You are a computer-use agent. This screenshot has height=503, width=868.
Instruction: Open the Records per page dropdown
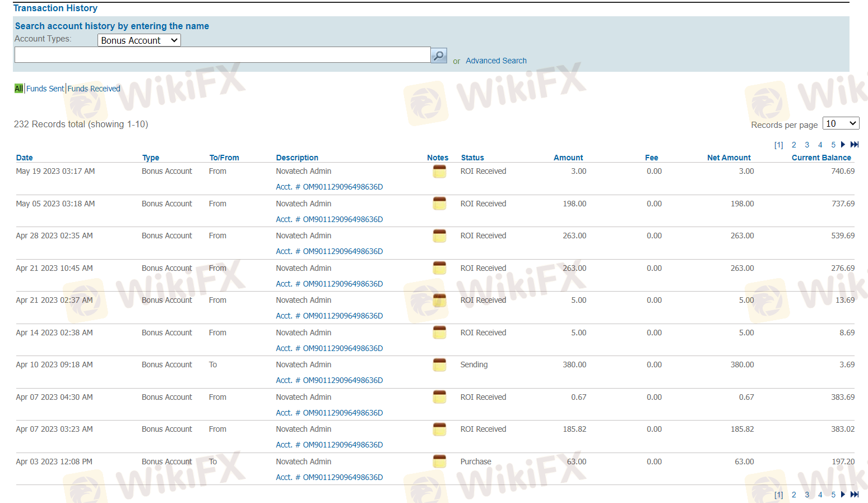tap(841, 123)
